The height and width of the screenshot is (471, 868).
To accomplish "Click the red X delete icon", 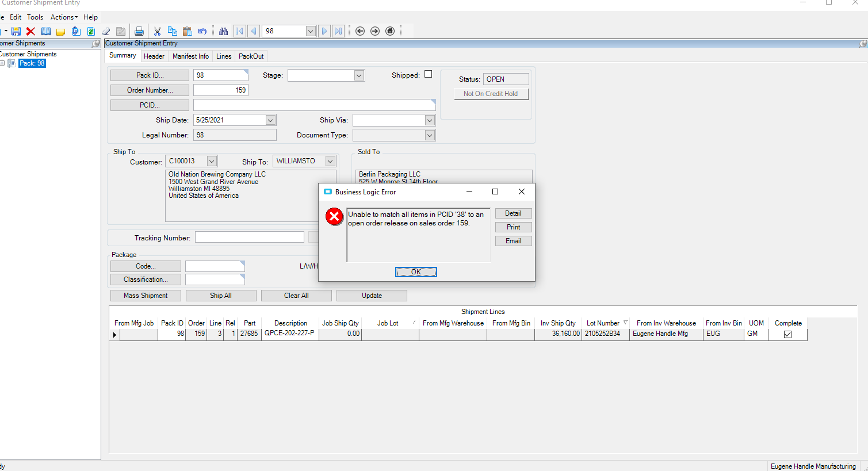I will [x=31, y=31].
